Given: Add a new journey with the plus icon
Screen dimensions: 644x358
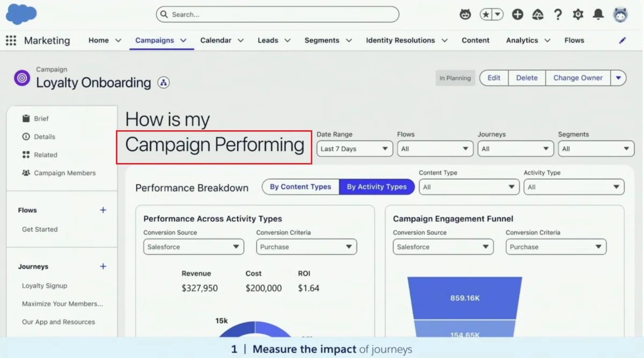Looking at the screenshot, I should pos(103,266).
